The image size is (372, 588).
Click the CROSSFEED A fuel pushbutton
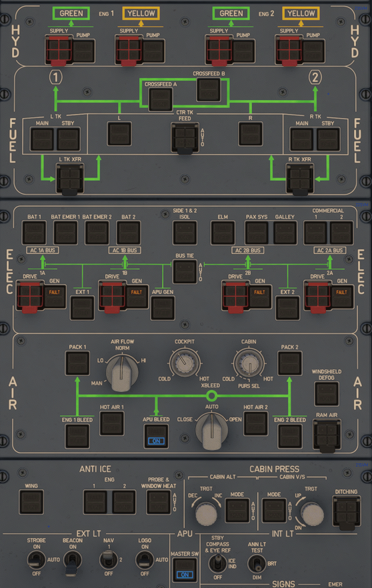(161, 99)
